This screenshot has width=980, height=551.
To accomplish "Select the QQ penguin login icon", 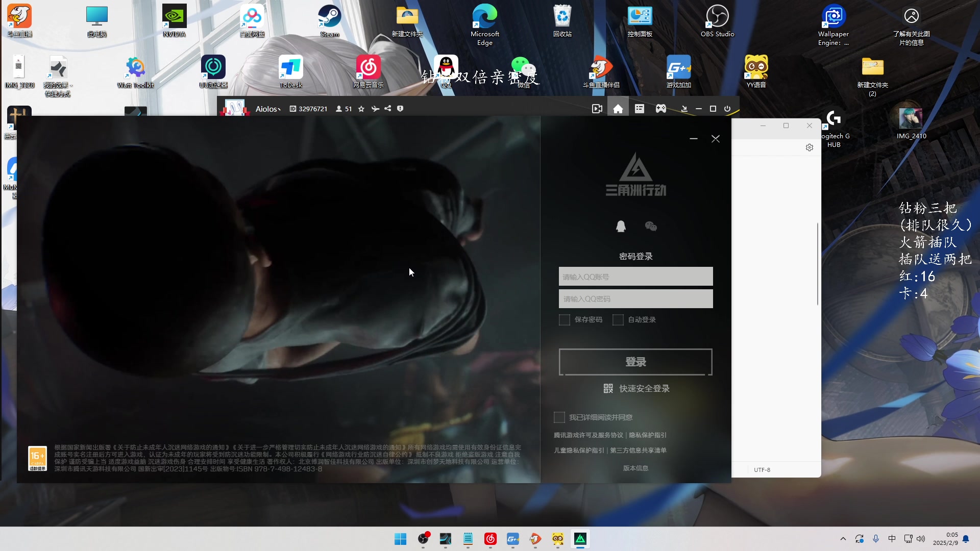I will pyautogui.click(x=621, y=227).
